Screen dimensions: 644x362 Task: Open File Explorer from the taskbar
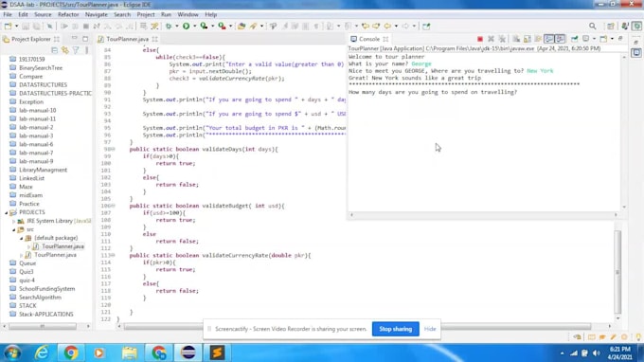(x=130, y=353)
